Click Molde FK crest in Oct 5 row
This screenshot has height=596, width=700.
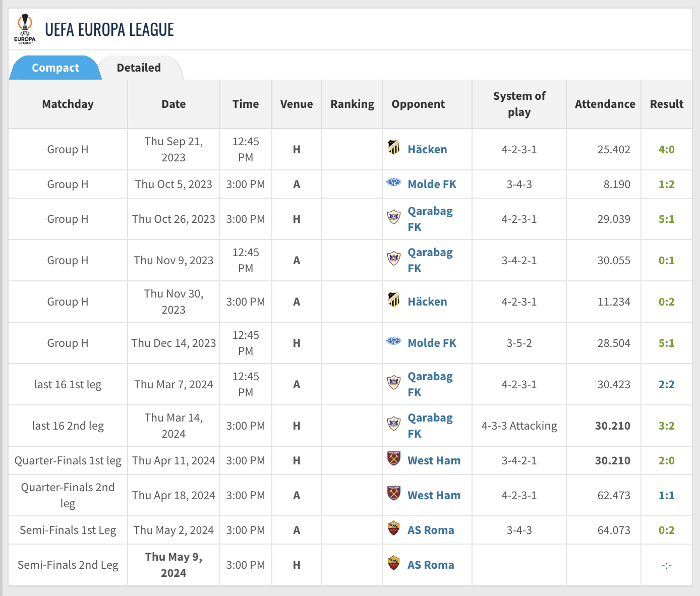click(x=394, y=183)
